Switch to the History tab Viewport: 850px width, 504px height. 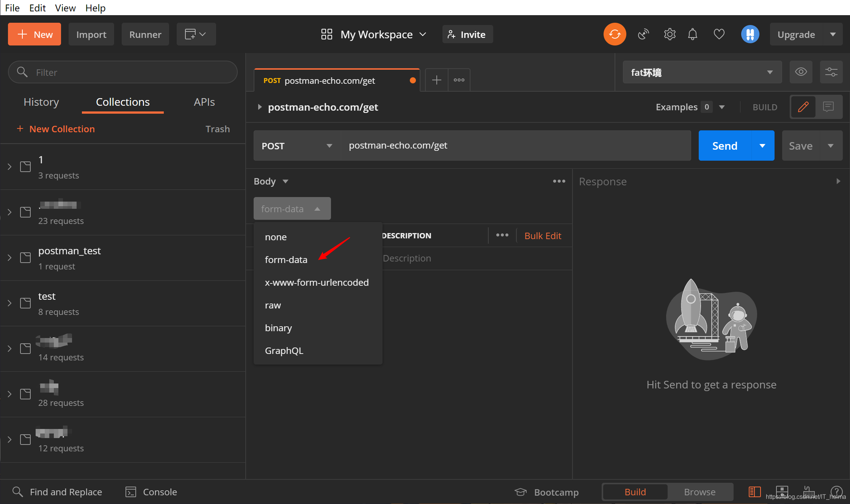(41, 102)
